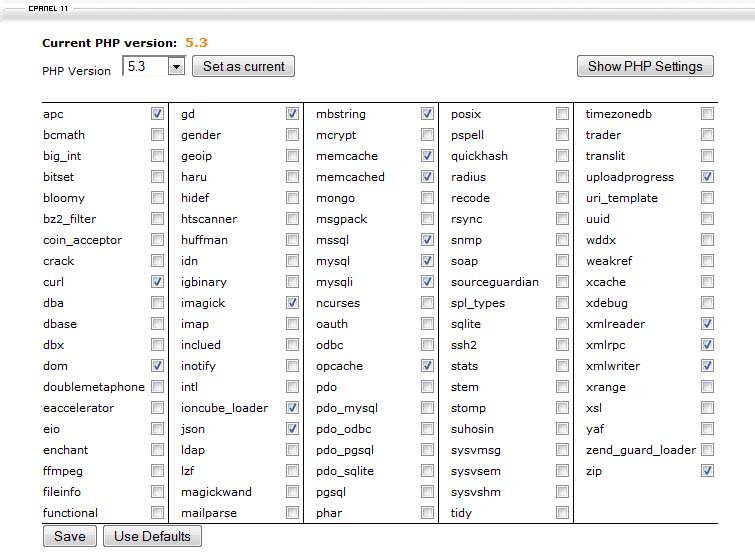Enable the zend_guard_loader checkbox
The image size is (755, 554).
pos(707,450)
